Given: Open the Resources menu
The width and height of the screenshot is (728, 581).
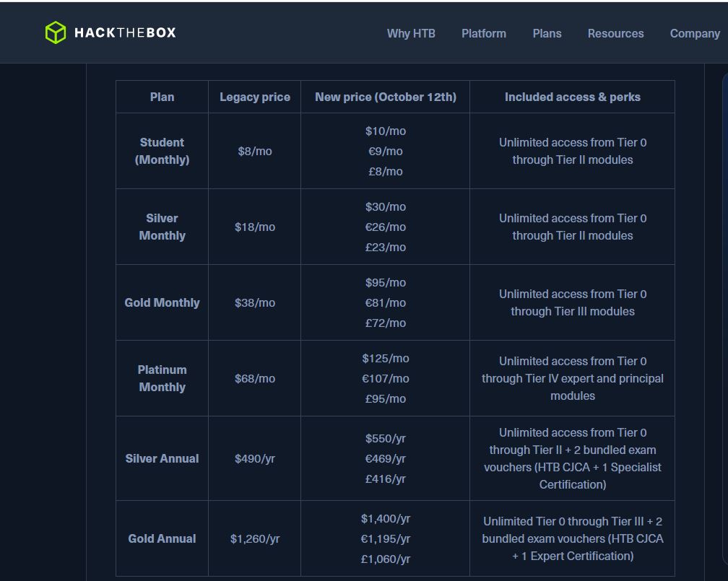Looking at the screenshot, I should [615, 33].
